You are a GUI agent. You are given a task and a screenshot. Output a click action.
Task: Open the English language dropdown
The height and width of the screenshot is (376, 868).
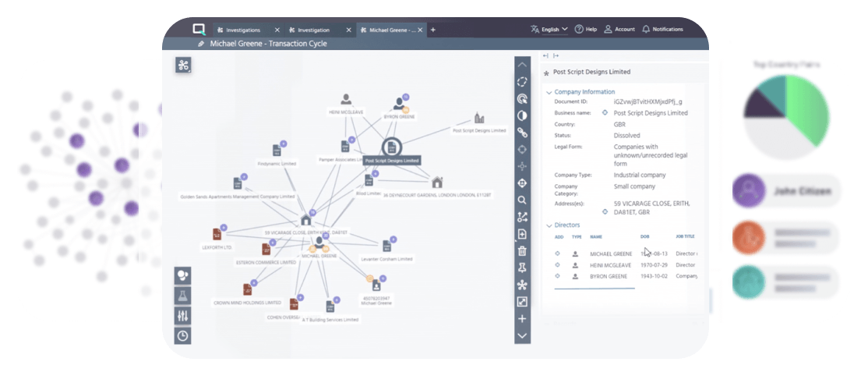pos(549,30)
